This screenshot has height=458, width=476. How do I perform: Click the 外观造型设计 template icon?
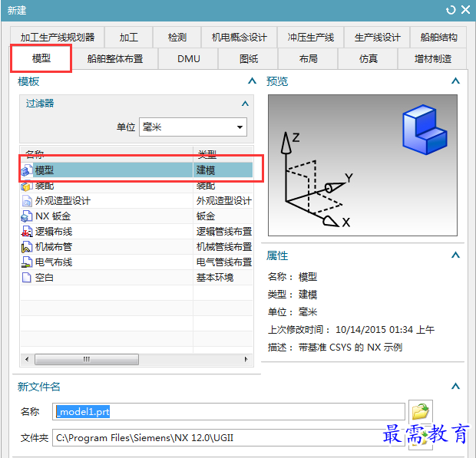pyautogui.click(x=27, y=201)
